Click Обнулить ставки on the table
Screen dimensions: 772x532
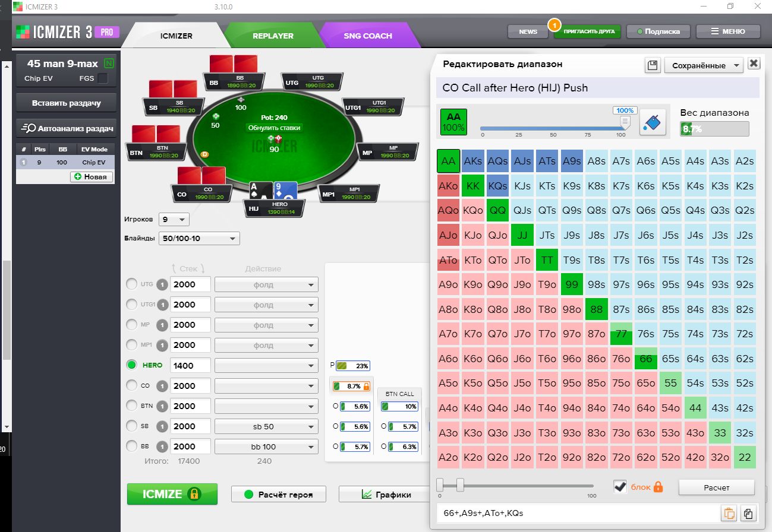coord(274,128)
